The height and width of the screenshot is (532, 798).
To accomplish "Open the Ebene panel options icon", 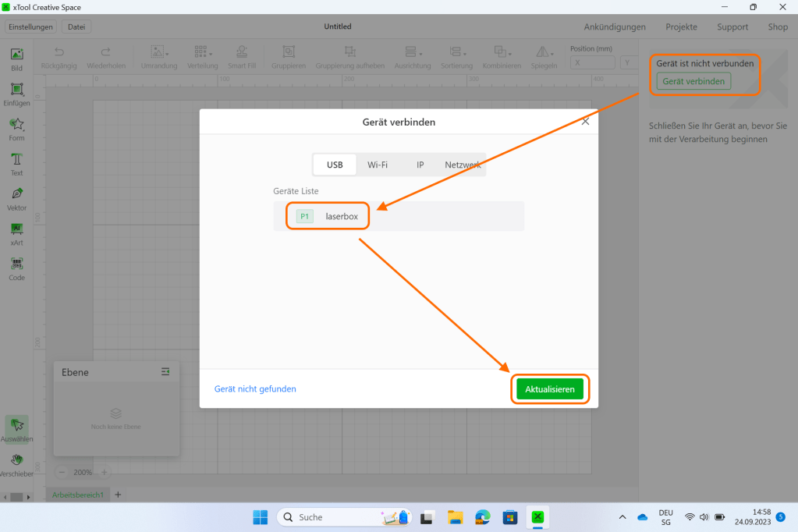I will point(165,372).
